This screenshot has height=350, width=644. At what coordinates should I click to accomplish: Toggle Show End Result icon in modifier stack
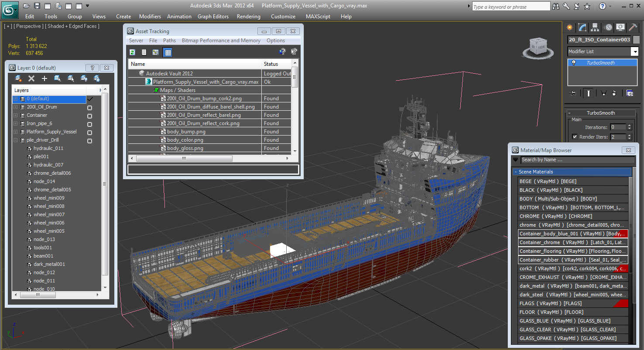pyautogui.click(x=589, y=93)
